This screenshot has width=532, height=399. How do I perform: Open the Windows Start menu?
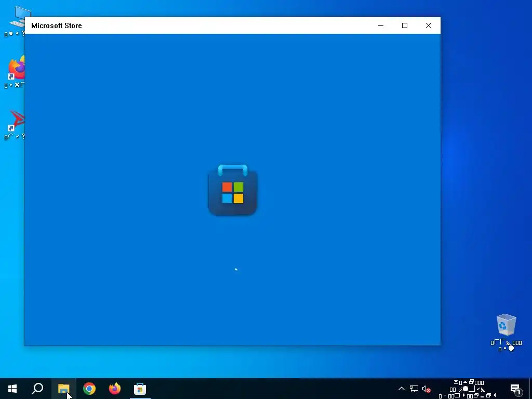pos(12,389)
